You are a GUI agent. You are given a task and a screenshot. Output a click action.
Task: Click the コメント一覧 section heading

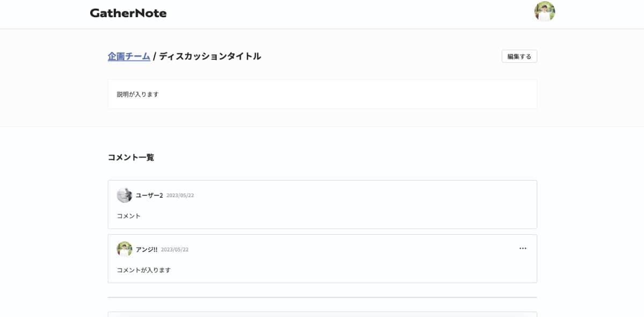[131, 157]
